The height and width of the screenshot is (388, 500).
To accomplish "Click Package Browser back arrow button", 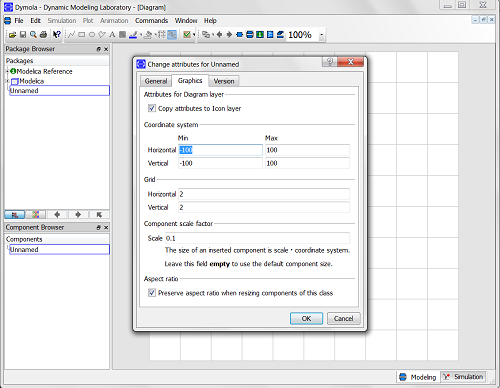I will [x=57, y=214].
